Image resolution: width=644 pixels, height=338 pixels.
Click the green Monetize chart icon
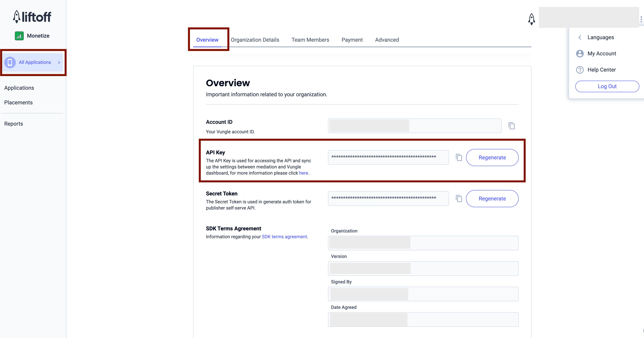(19, 36)
